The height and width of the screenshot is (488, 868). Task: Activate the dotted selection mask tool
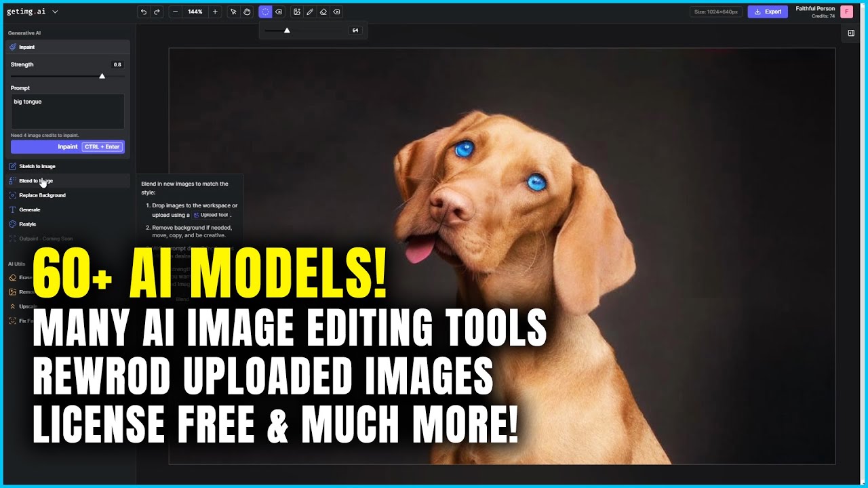pos(264,11)
